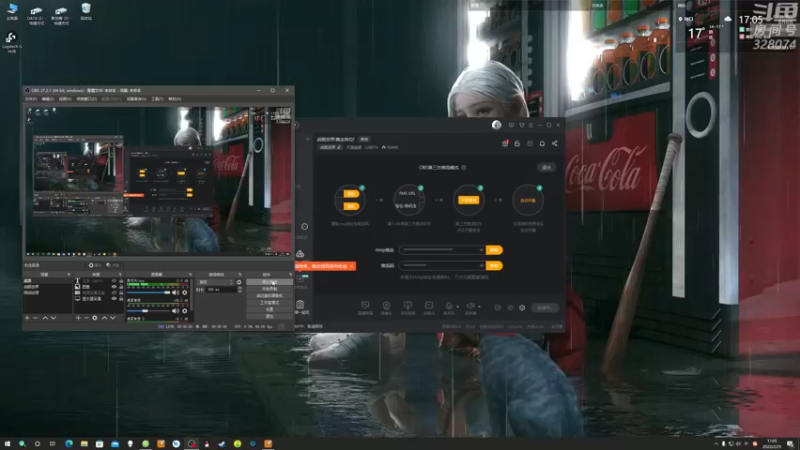Open the help icon beside OBS第三方推流模式

pyautogui.click(x=464, y=167)
